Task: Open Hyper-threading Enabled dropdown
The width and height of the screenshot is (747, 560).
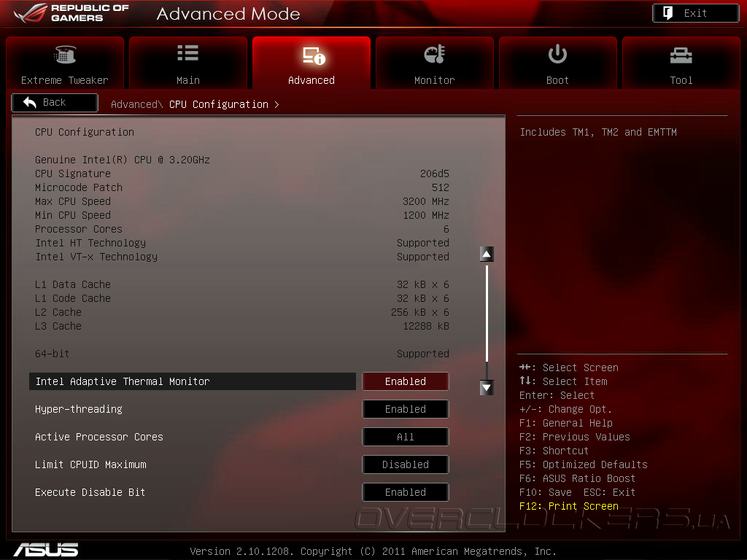Action: (406, 409)
